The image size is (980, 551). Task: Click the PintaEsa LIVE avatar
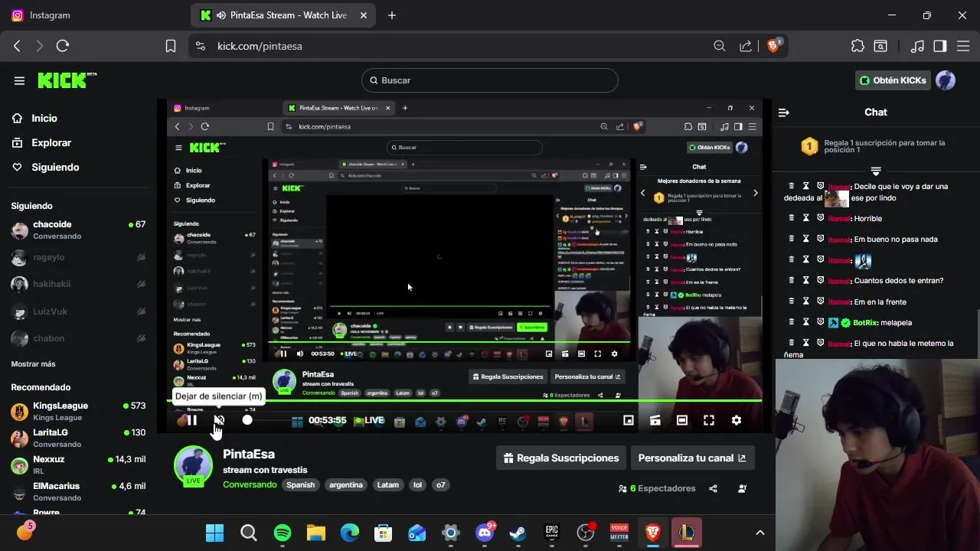click(193, 466)
